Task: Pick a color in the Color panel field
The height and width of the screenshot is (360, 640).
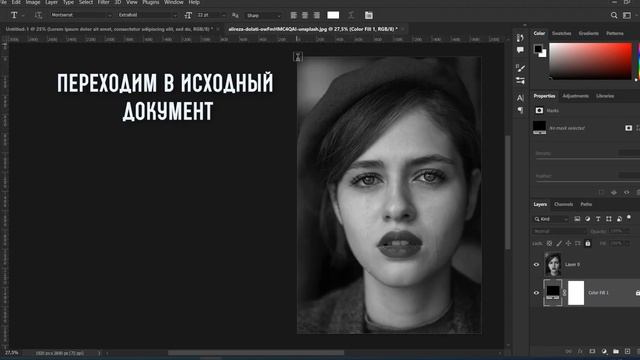Action: [x=591, y=61]
